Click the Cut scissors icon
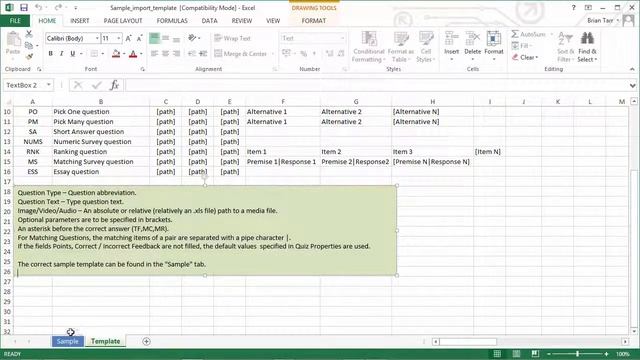 [x=29, y=34]
